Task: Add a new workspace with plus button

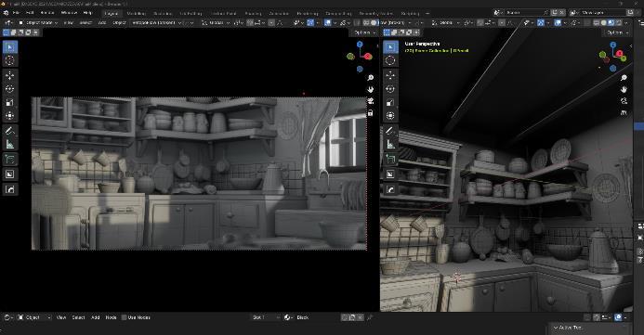Action: pyautogui.click(x=427, y=14)
